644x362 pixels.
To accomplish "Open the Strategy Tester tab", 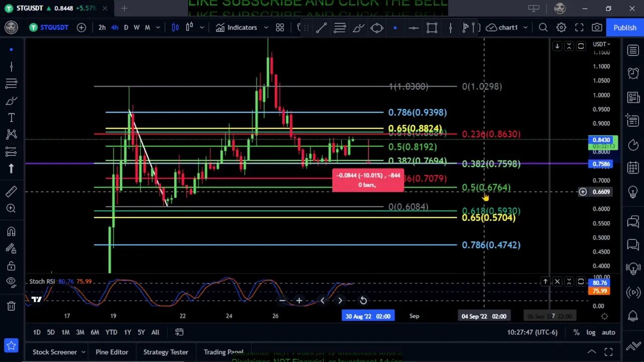I will click(x=166, y=352).
